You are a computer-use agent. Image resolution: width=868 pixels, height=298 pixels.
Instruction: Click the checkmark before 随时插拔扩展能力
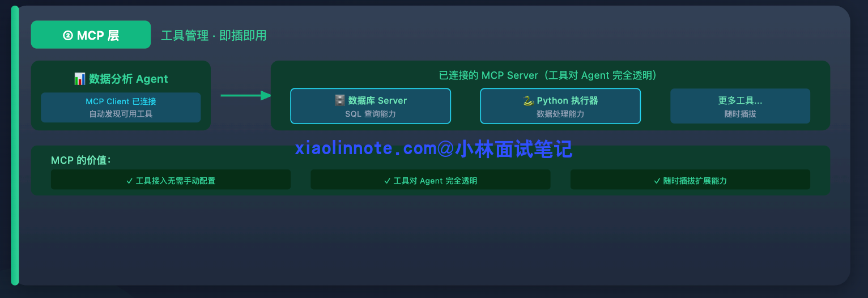(x=657, y=181)
